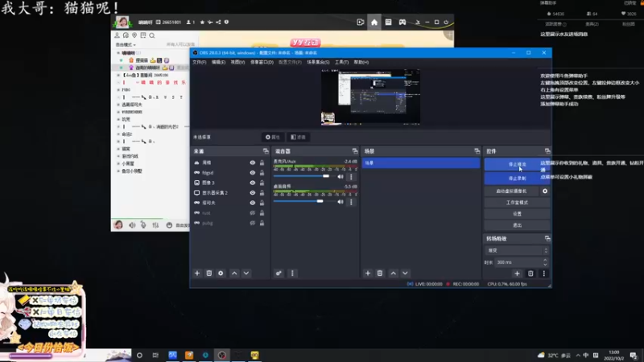Image resolution: width=644 pixels, height=362 pixels.
Task: Click the speaker icon in YY bottom bar
Action: (132, 225)
